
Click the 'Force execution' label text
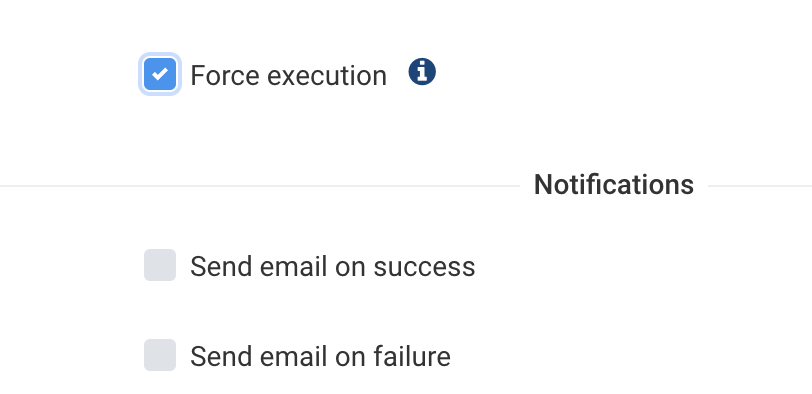pos(288,76)
